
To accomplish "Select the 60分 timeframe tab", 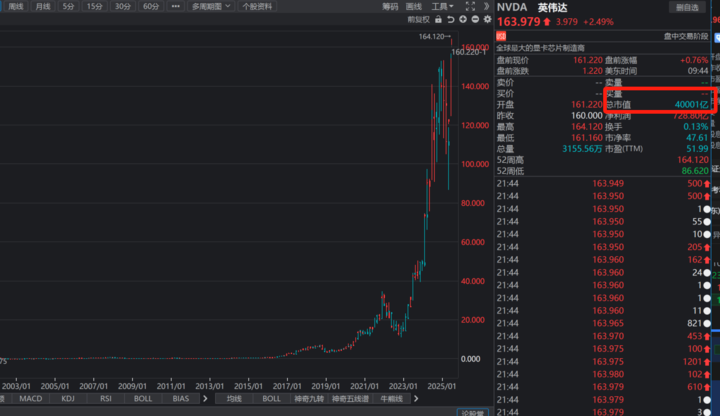I will (x=151, y=6).
